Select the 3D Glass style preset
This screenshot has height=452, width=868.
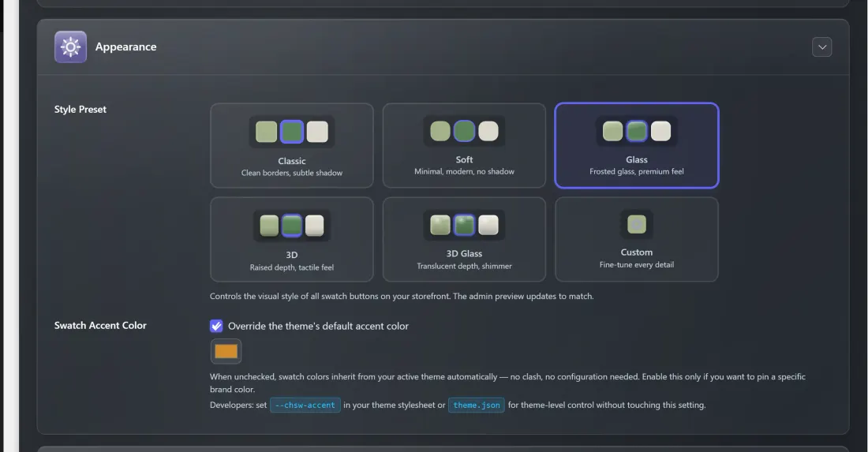click(464, 240)
